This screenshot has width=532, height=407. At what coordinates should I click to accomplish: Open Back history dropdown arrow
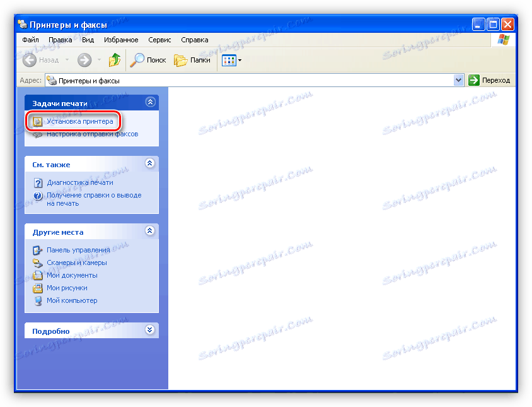coord(67,60)
